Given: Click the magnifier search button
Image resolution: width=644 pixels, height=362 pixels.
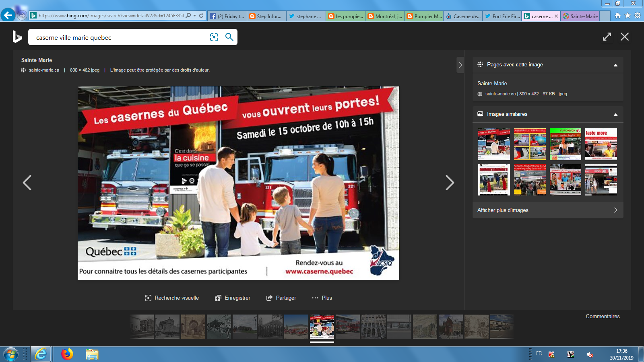Looking at the screenshot, I should (229, 37).
